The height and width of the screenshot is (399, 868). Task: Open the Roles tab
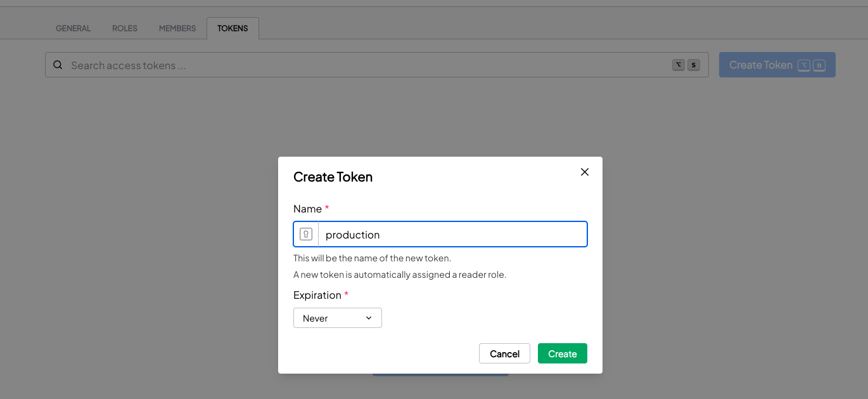125,29
